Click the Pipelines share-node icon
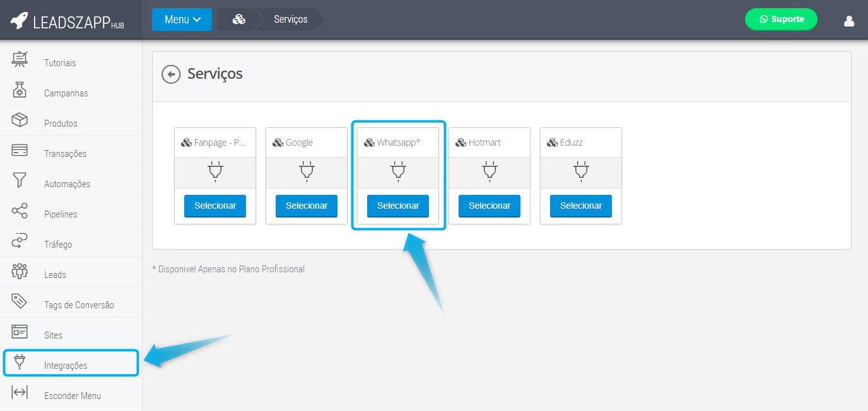868x411 pixels. point(20,211)
